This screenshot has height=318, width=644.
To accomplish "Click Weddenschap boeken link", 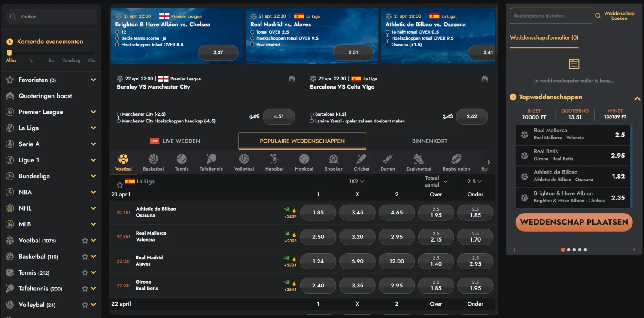I will pyautogui.click(x=619, y=16).
